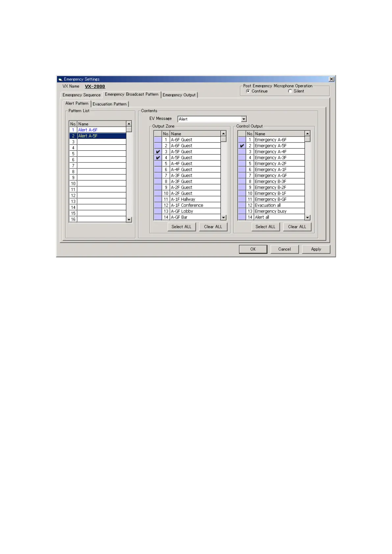Select pattern 1 Alert A-6F

click(x=97, y=130)
